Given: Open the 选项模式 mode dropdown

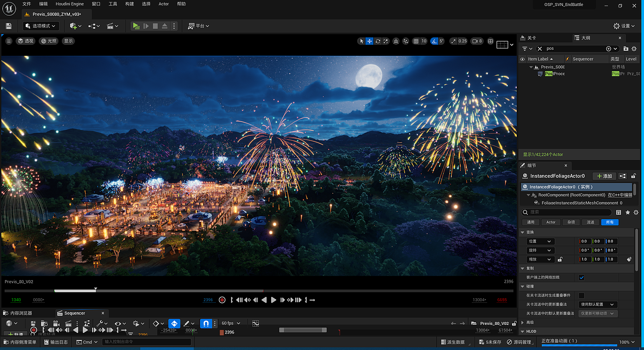Looking at the screenshot, I should coord(40,26).
